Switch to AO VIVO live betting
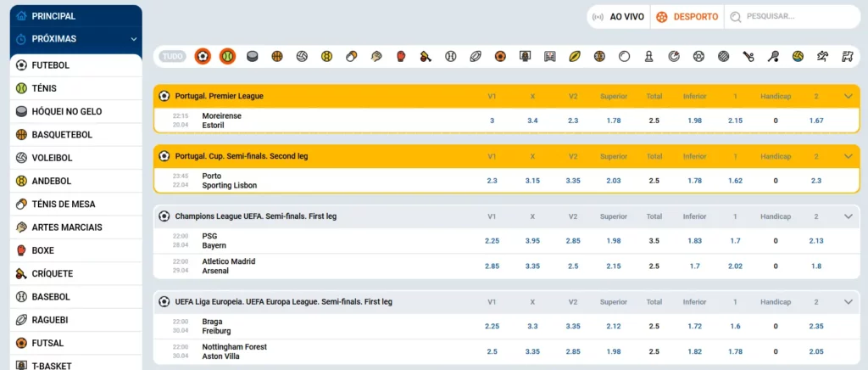Viewport: 868px width, 370px height. coord(619,17)
